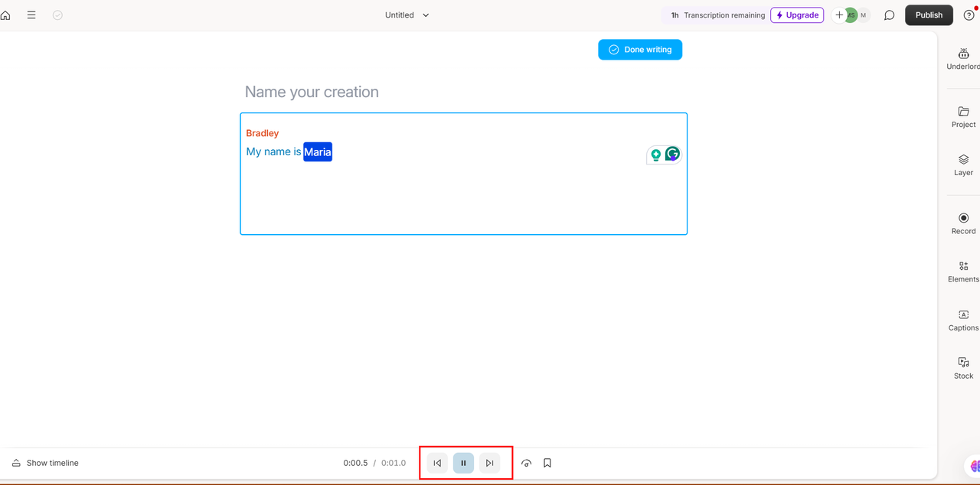
Task: Open the comments speech bubble icon
Action: pyautogui.click(x=889, y=15)
